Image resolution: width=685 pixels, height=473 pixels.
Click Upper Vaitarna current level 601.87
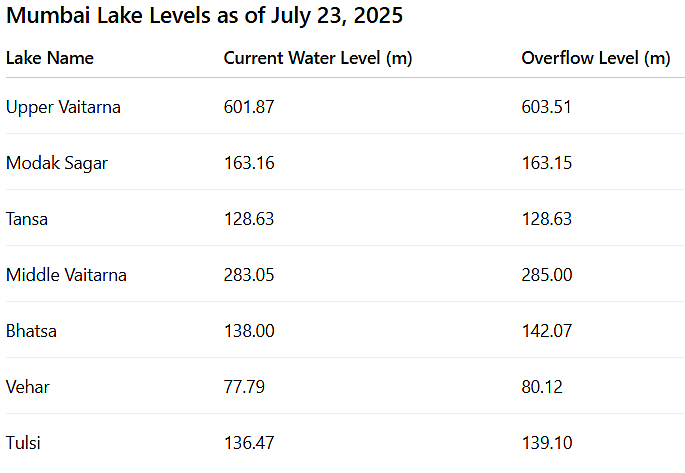[249, 107]
